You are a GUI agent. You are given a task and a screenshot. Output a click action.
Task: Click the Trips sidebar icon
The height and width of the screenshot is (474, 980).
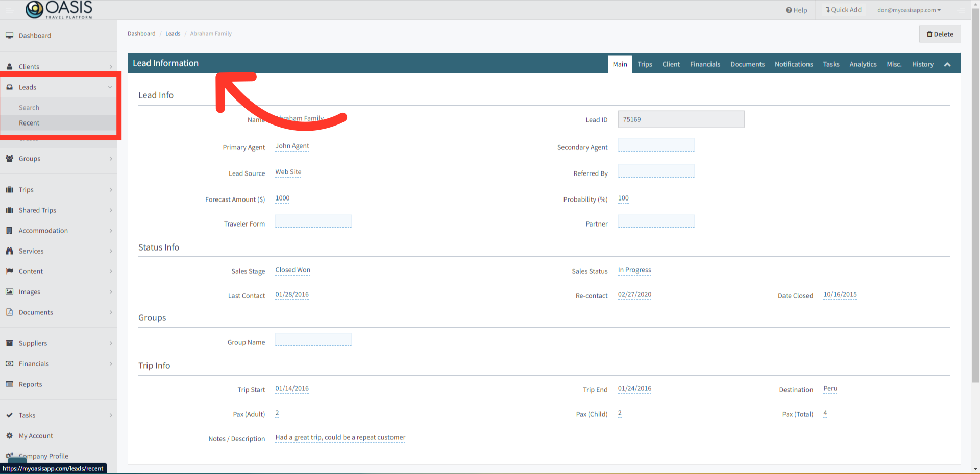coord(10,189)
